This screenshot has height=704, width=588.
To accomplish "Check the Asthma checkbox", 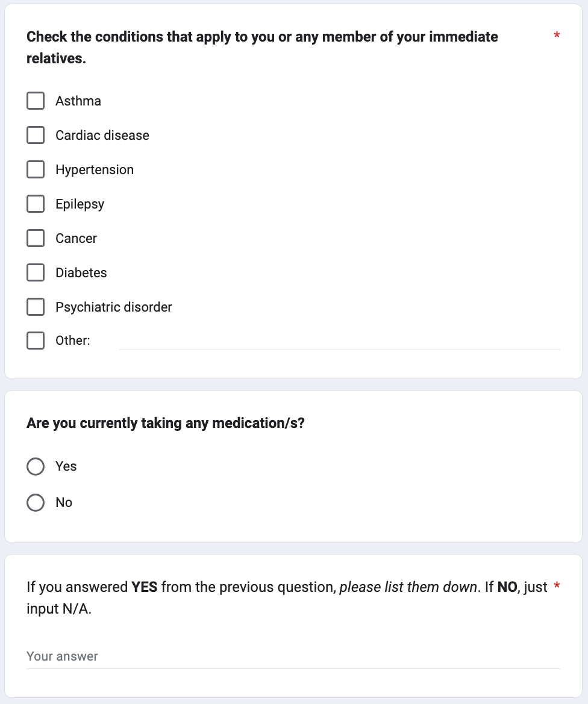I will (x=36, y=101).
